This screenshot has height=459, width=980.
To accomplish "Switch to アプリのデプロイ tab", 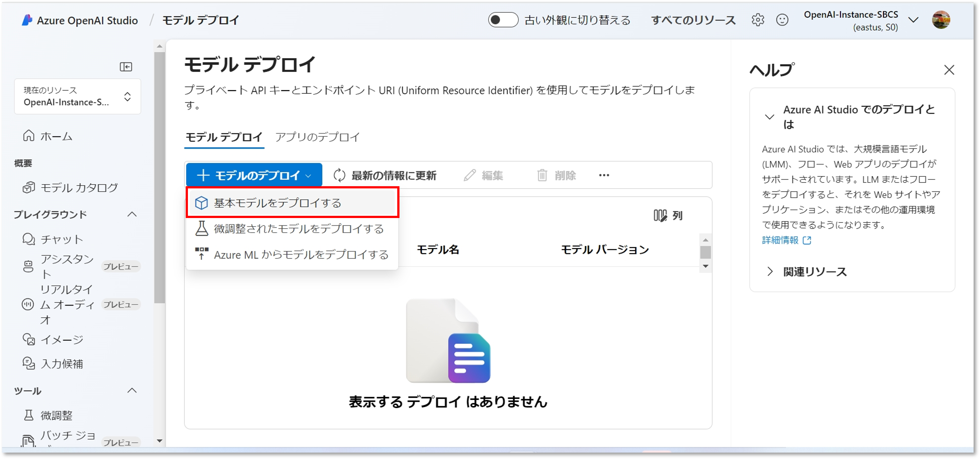I will pos(317,137).
